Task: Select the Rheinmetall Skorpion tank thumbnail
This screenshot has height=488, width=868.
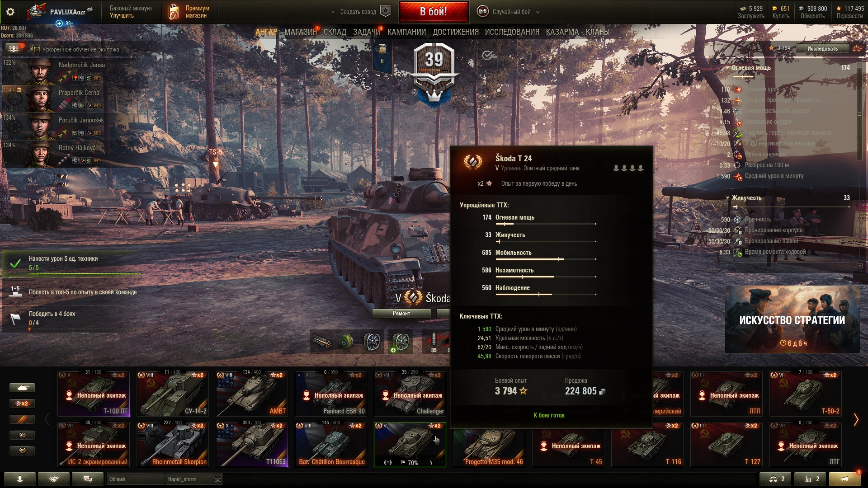Action: [x=173, y=445]
